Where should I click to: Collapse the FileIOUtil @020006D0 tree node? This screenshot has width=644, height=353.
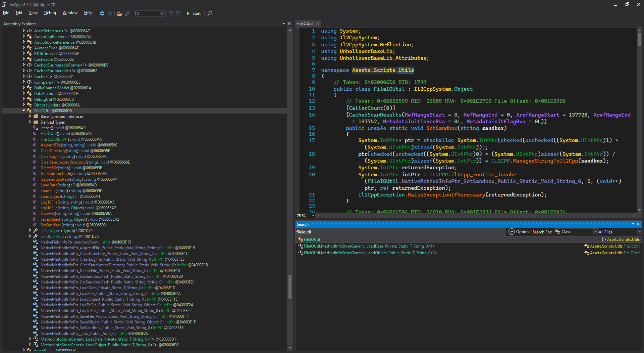[x=23, y=111]
